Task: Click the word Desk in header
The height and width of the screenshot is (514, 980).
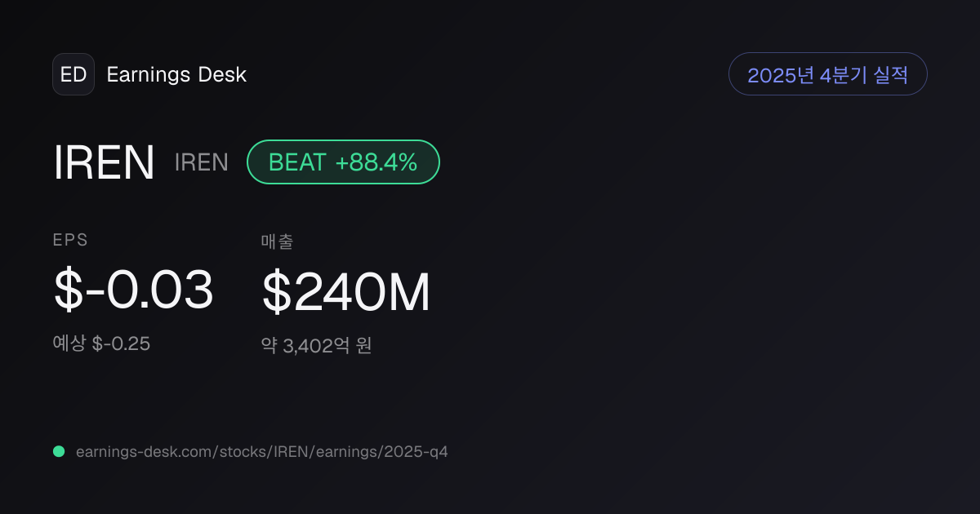Action: click(222, 74)
